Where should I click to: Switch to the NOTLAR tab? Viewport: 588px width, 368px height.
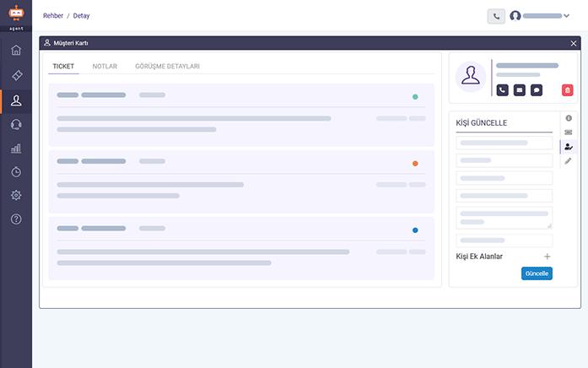coord(105,67)
